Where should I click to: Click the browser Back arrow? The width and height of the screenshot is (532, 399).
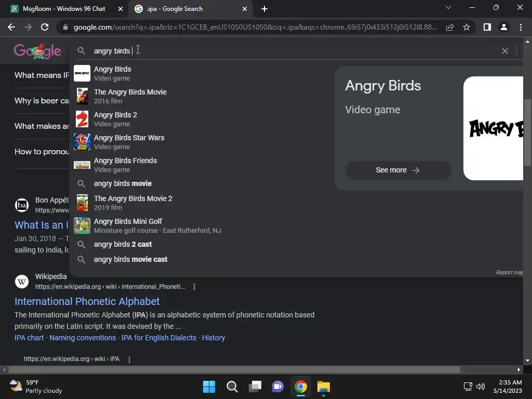pos(11,27)
